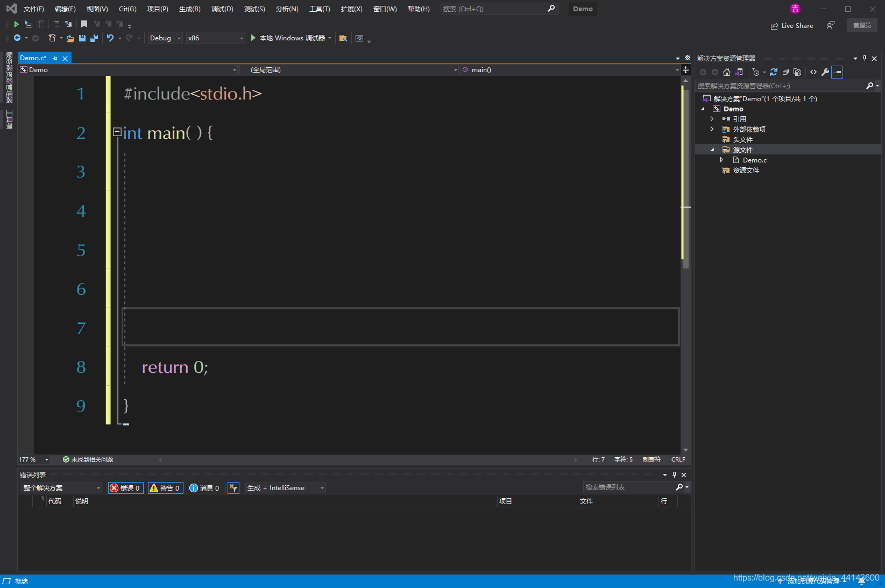Click the search magnifier in error list
Viewport: 885px width, 588px height.
point(679,487)
